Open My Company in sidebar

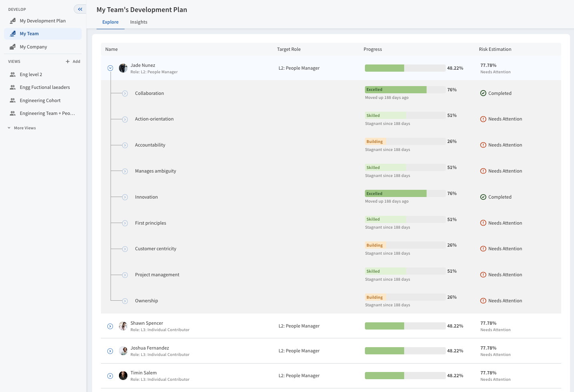pos(43,47)
